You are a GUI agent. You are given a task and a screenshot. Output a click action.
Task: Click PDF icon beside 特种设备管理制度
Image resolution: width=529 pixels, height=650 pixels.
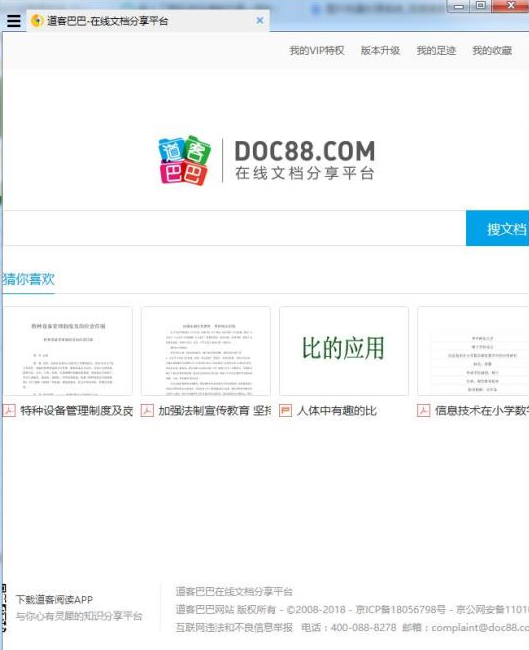(x=9, y=411)
